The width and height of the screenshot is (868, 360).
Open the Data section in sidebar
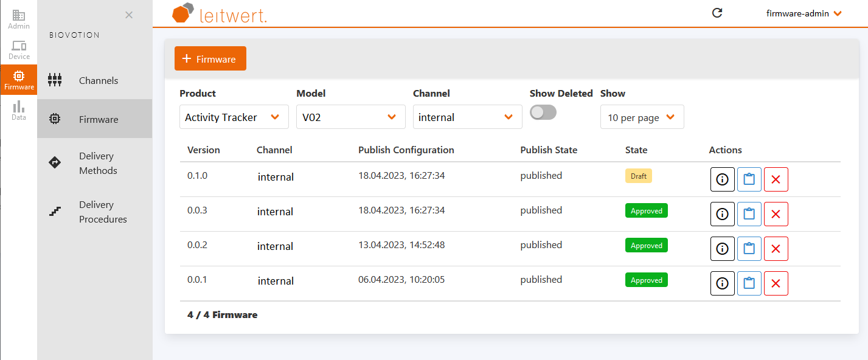[18, 111]
